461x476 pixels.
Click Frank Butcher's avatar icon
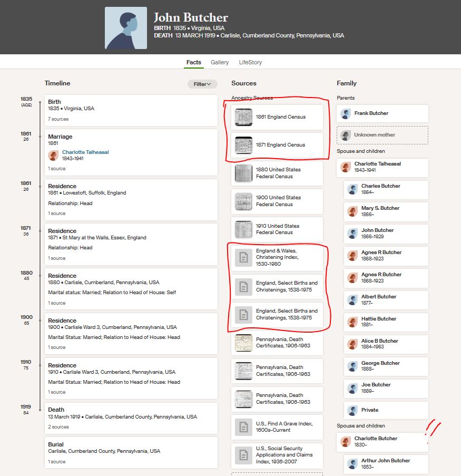pos(346,113)
